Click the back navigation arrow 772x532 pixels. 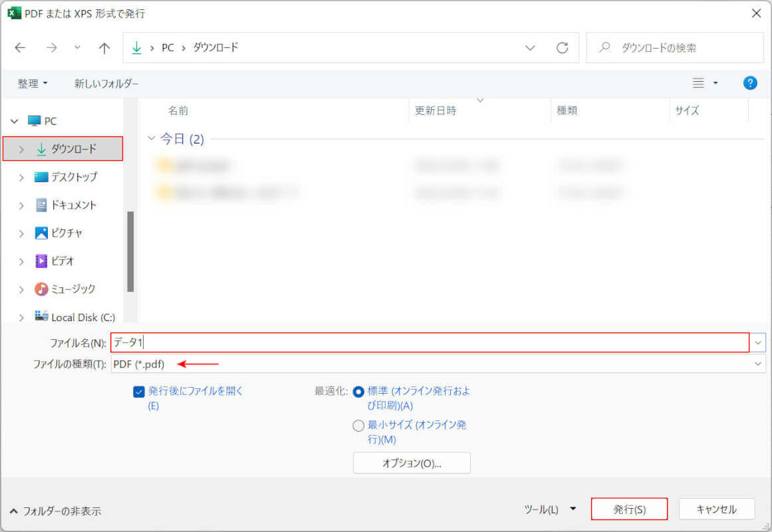point(20,48)
